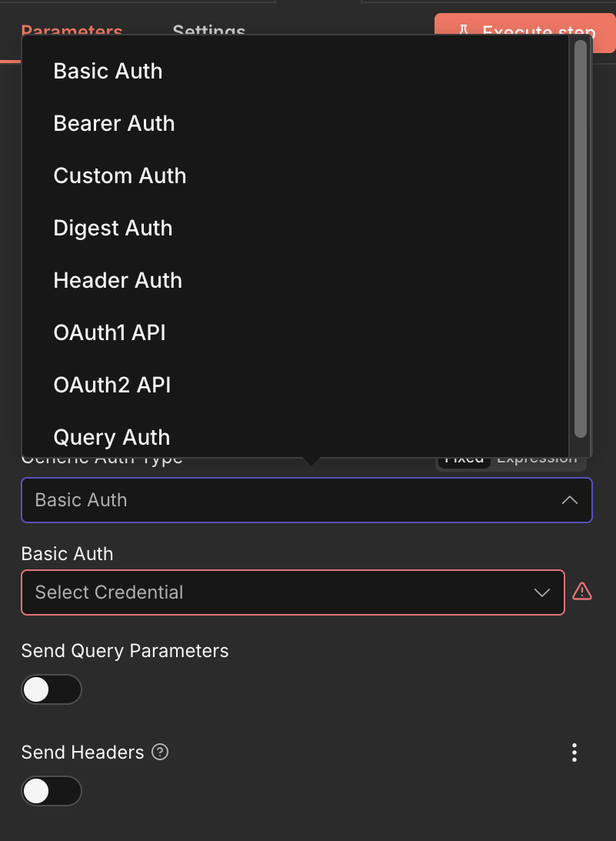
Task: Click the Generic Auth Type Basic Auth combo box
Action: pyautogui.click(x=292, y=500)
